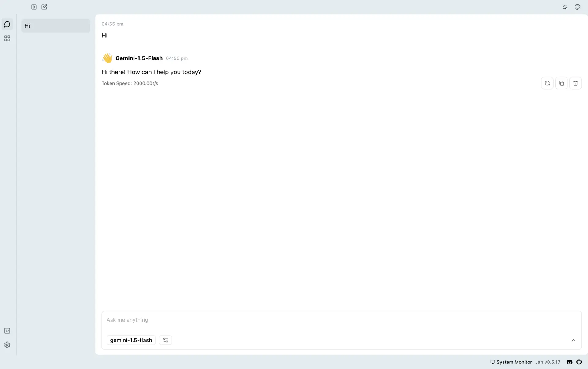Toggle the right settings panel
Image resolution: width=588 pixels, height=369 pixels.
pos(565,7)
